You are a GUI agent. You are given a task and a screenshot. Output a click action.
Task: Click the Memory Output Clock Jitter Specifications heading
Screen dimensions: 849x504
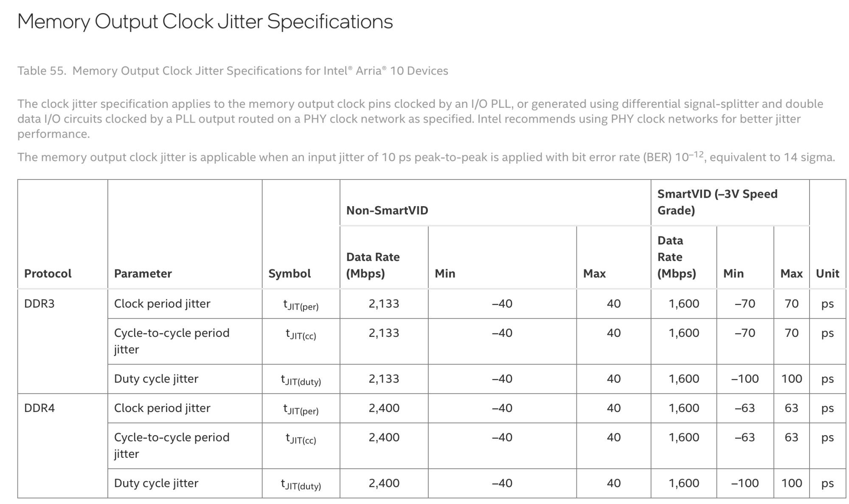pyautogui.click(x=205, y=22)
